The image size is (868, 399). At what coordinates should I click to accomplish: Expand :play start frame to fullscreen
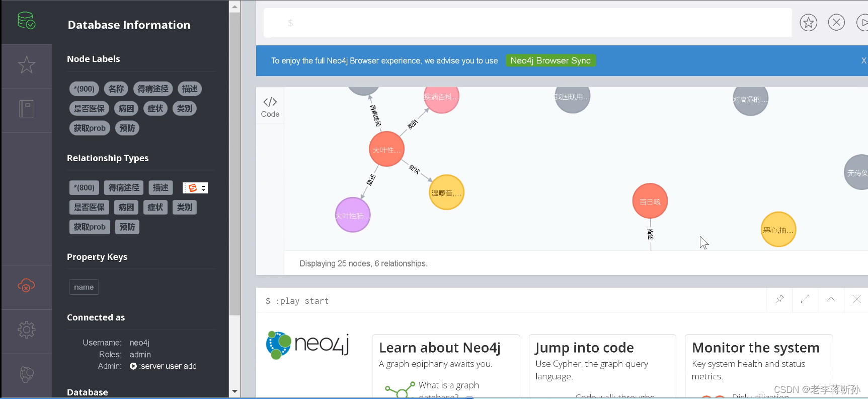(805, 299)
